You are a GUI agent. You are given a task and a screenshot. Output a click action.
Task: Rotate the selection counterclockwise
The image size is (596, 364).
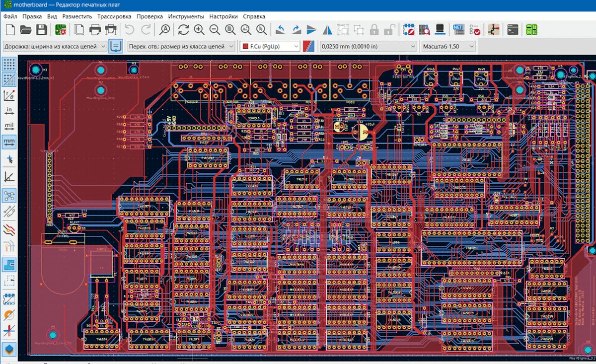pyautogui.click(x=281, y=29)
